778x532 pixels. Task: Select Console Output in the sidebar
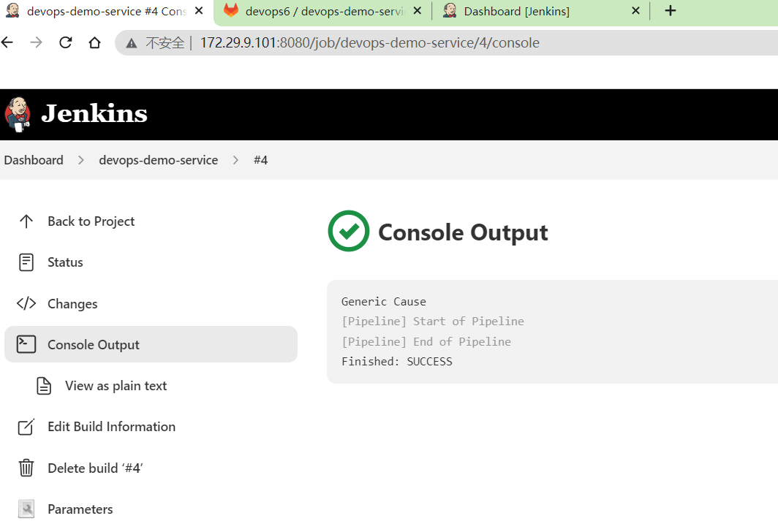[x=151, y=344]
